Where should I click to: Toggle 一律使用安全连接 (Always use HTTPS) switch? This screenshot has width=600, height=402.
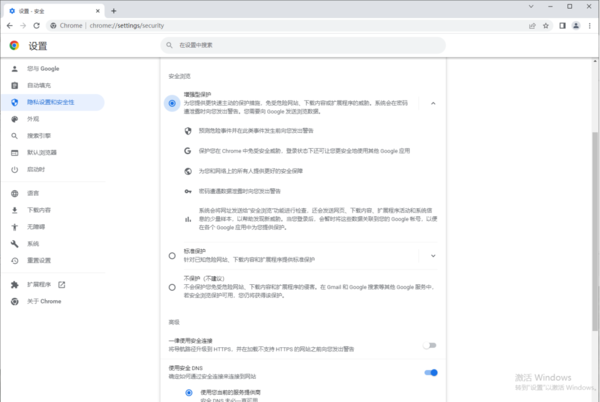430,344
